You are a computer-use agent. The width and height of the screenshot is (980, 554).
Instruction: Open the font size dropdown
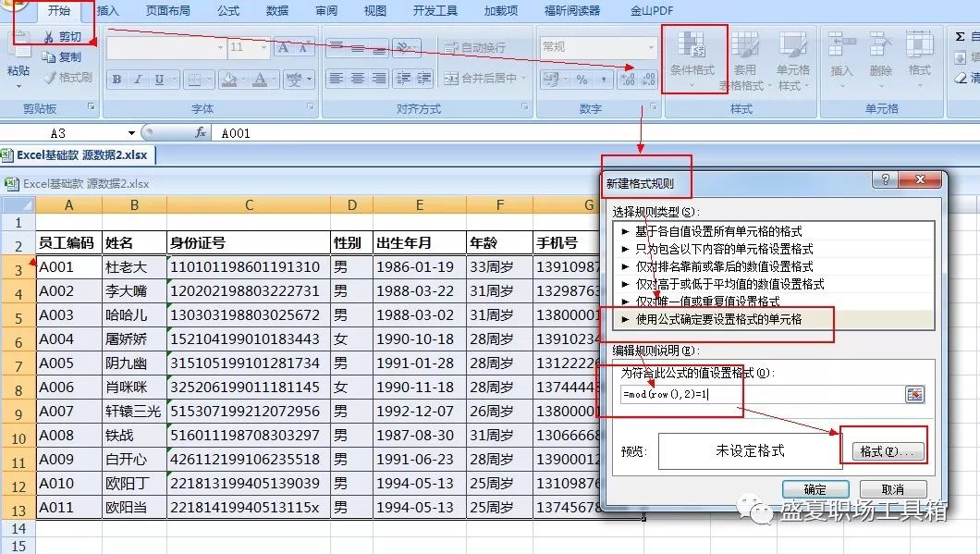point(263,48)
